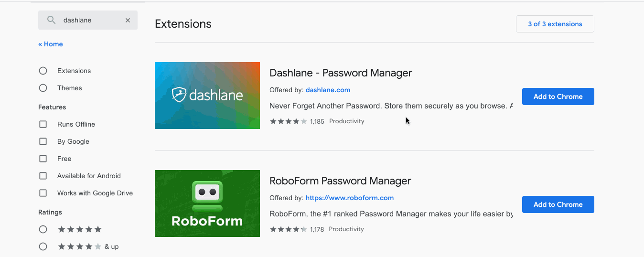Tick the Free feature checkbox
Screen dimensions: 644x257
tap(43, 159)
